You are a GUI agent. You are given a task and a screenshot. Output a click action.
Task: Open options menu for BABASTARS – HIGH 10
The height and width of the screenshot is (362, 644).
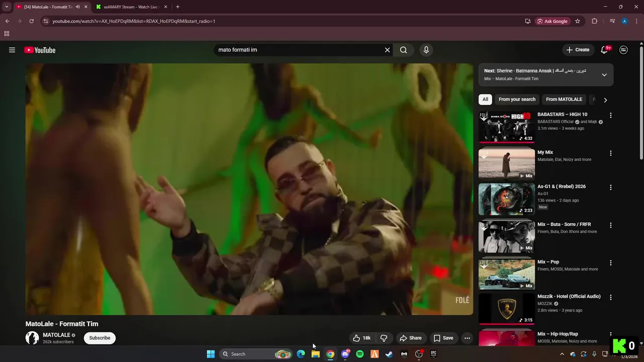click(611, 115)
